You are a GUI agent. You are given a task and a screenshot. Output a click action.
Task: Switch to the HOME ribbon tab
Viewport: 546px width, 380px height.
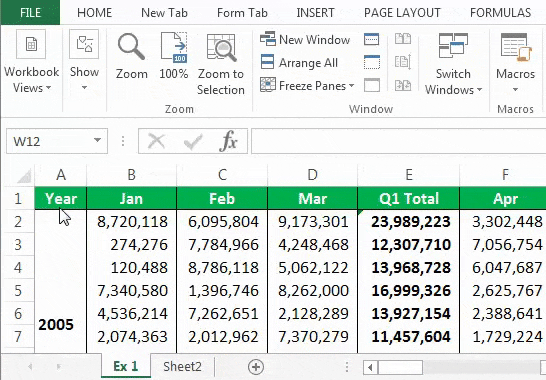pos(94,13)
